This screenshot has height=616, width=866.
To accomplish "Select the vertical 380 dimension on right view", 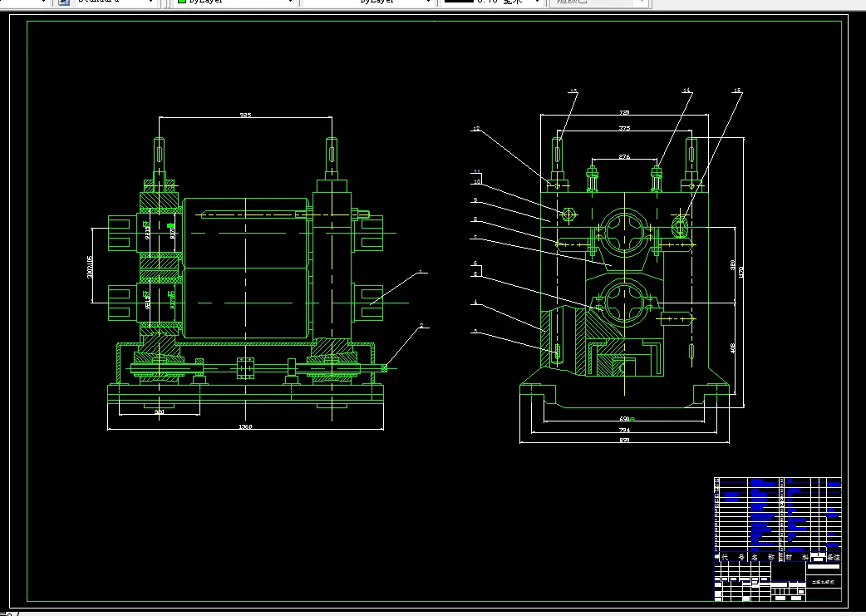I will coord(733,265).
